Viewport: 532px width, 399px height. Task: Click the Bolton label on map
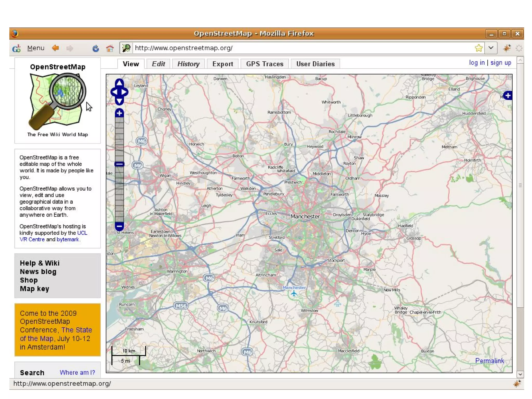(238, 156)
